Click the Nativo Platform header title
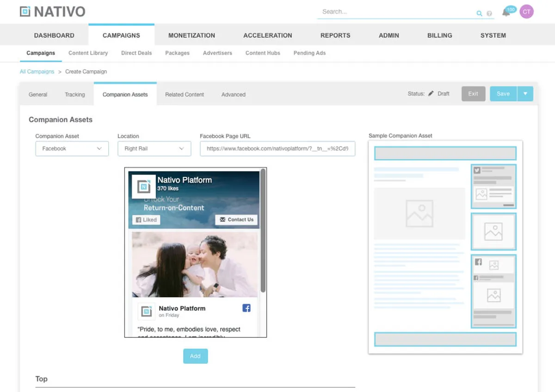 [185, 180]
